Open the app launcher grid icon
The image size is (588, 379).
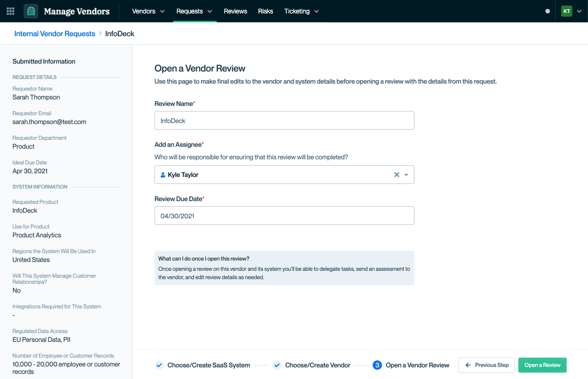[10, 11]
